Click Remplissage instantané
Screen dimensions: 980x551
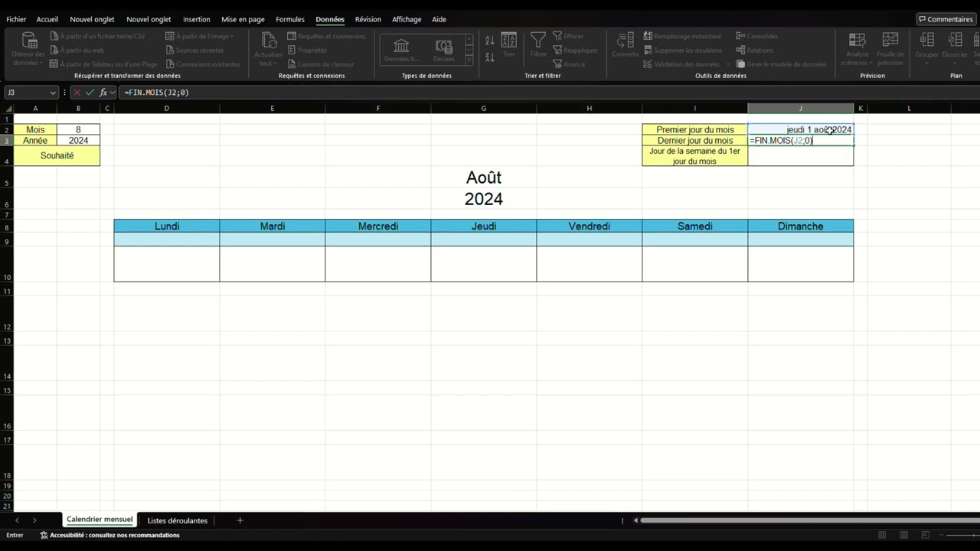(x=682, y=36)
